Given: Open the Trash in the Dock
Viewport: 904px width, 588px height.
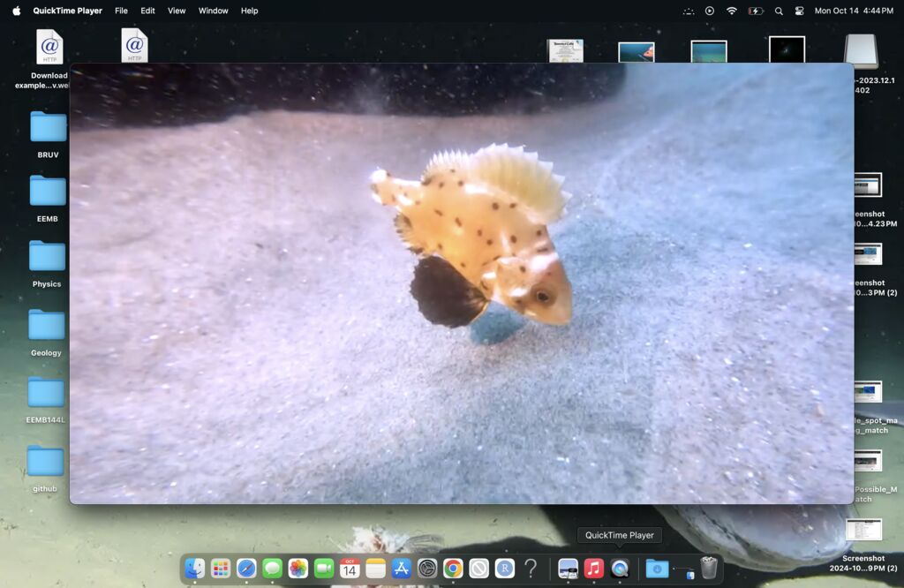Looking at the screenshot, I should pyautogui.click(x=709, y=569).
